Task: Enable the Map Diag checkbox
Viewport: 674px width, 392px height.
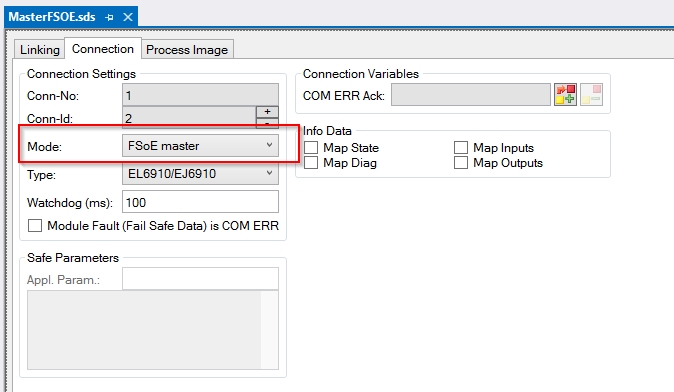Action: coord(311,162)
